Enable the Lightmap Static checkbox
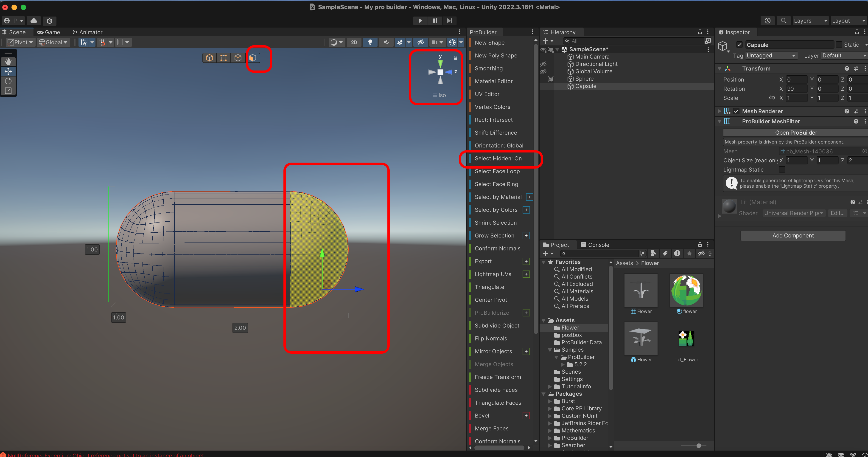Viewport: 868px width, 457px height. point(782,169)
